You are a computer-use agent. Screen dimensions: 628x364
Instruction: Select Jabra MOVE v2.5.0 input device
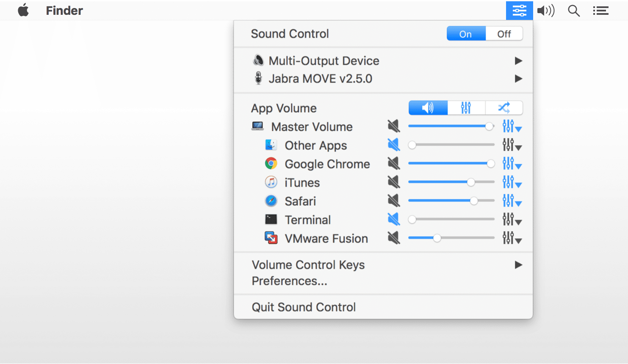(383, 79)
